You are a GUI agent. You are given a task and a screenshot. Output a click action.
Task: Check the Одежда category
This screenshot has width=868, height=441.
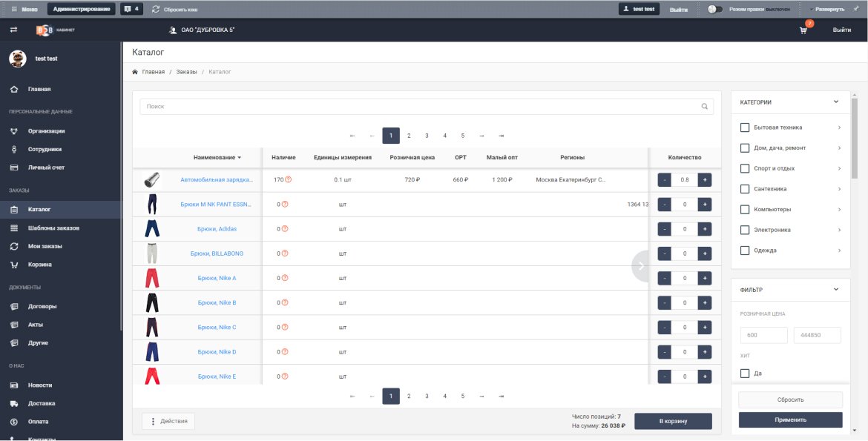745,250
